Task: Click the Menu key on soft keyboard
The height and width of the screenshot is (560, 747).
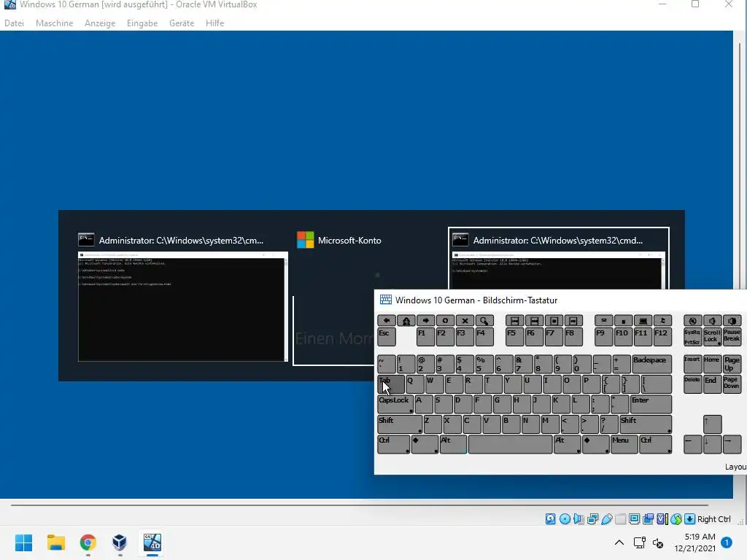Action: (x=624, y=444)
